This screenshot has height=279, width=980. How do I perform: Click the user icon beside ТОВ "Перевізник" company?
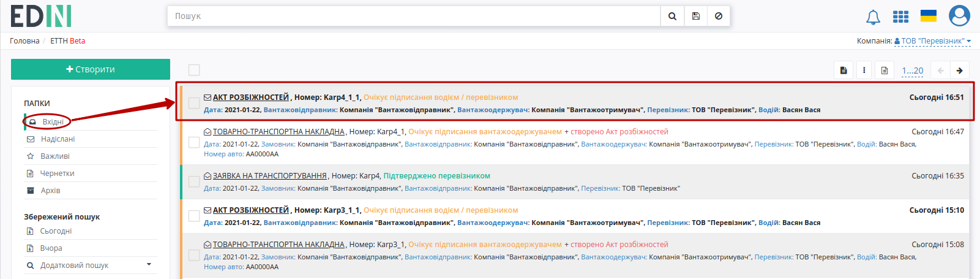(x=897, y=42)
